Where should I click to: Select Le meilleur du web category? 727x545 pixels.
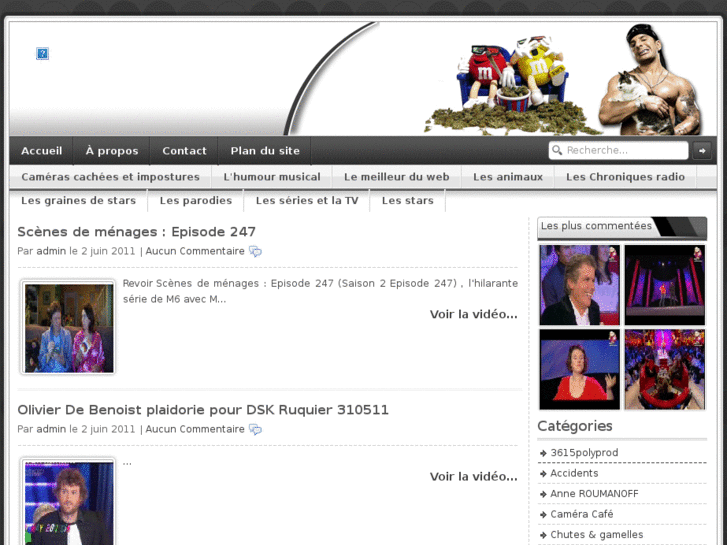click(x=396, y=177)
